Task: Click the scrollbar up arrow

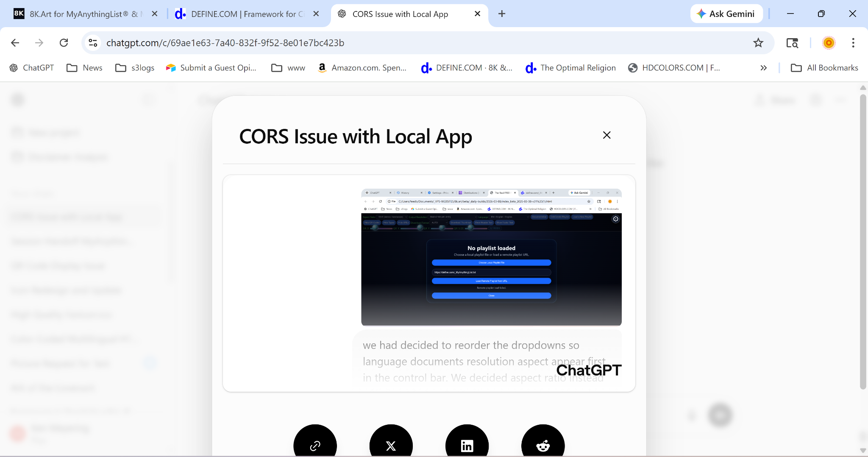Action: [863, 88]
